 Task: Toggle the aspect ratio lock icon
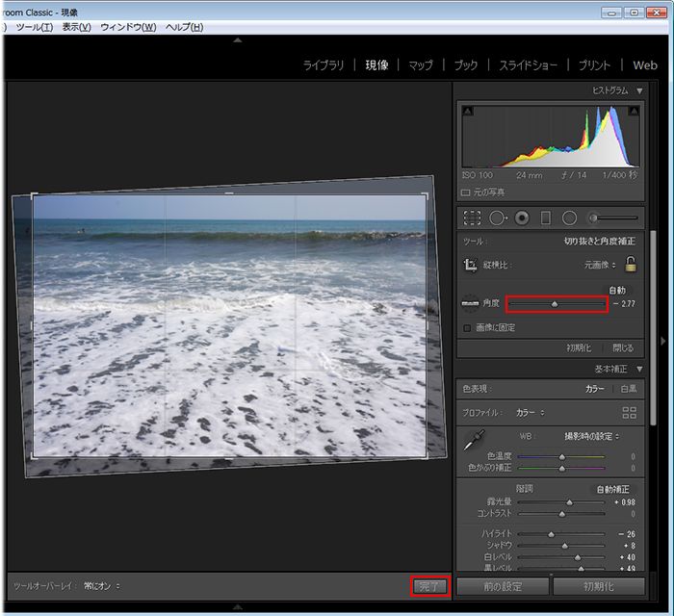tap(630, 264)
